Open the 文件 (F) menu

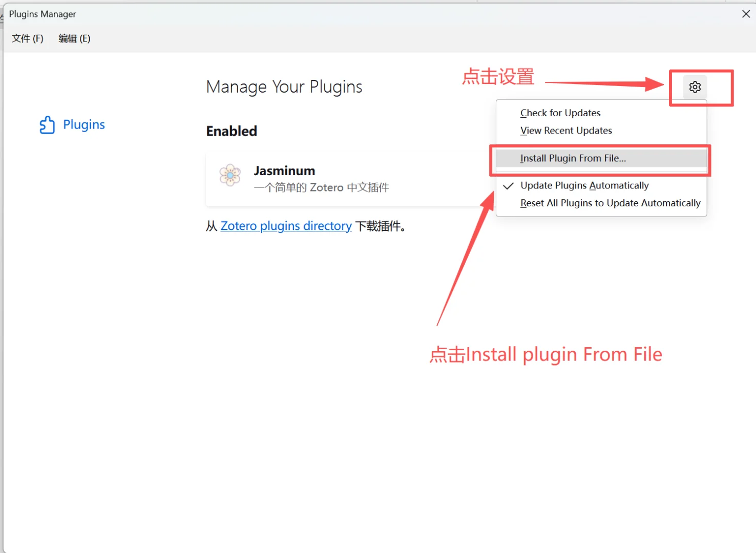(28, 38)
